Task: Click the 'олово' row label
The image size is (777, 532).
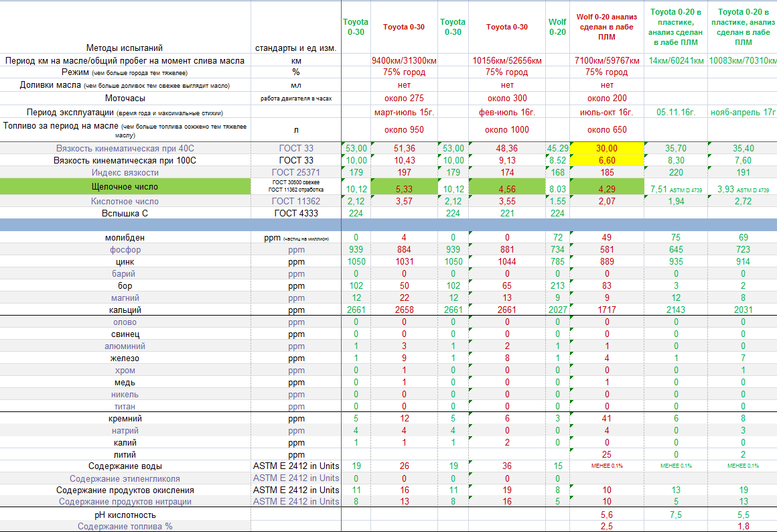Action: 125,322
